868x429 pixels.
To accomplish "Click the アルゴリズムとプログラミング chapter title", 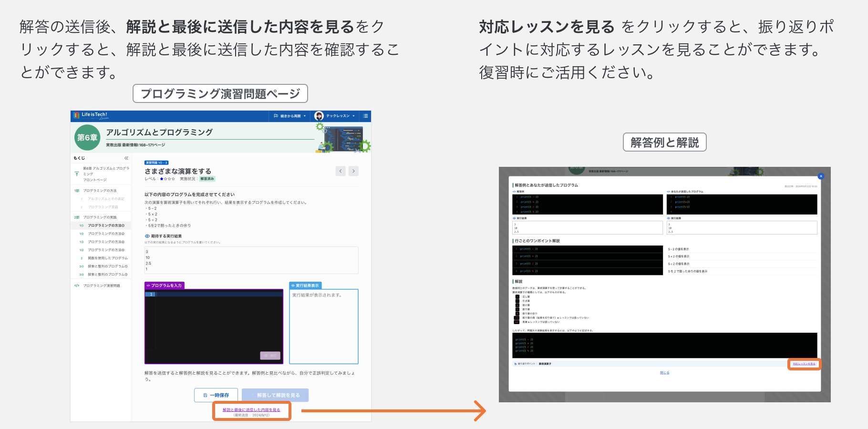I will [x=159, y=132].
